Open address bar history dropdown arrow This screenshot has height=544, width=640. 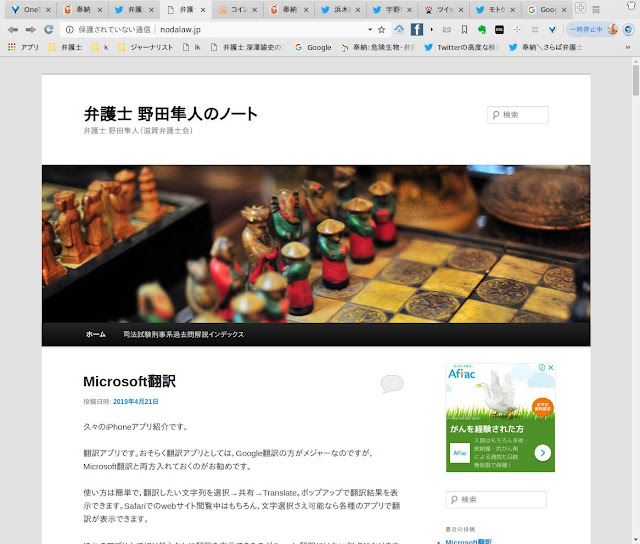370,29
